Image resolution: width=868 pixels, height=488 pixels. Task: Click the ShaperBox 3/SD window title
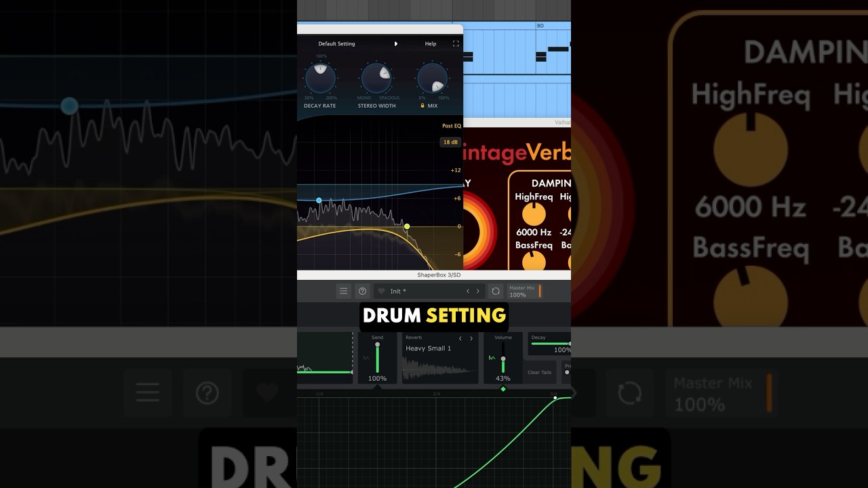pyautogui.click(x=438, y=275)
